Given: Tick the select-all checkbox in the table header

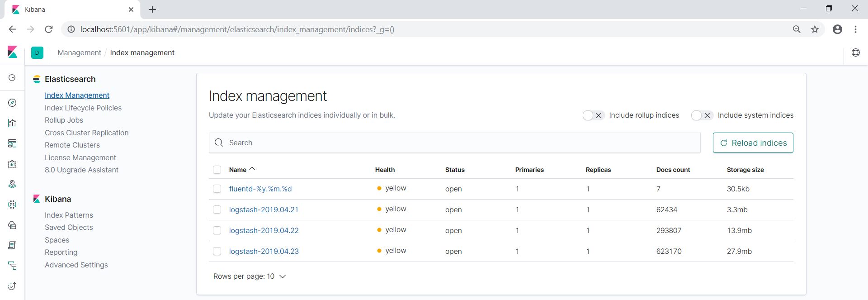Looking at the screenshot, I should click(217, 170).
